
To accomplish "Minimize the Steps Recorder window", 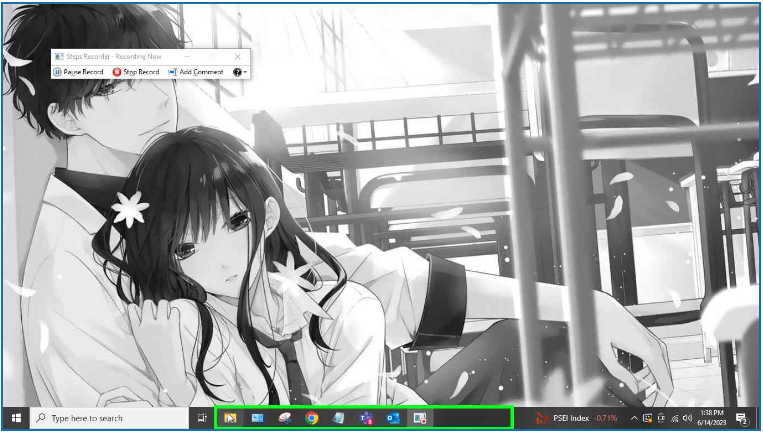I will pyautogui.click(x=188, y=56).
